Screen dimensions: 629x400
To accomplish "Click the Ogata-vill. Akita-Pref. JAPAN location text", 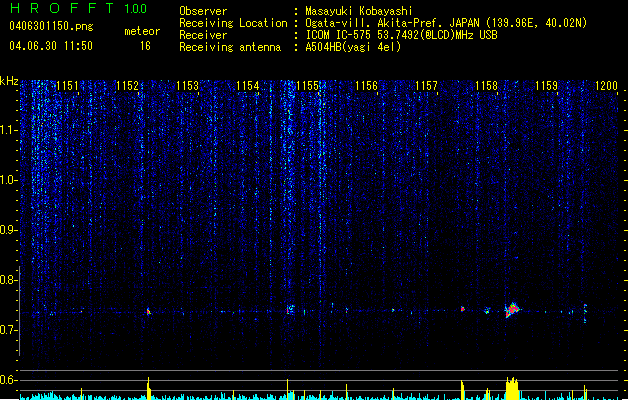I will [446, 23].
